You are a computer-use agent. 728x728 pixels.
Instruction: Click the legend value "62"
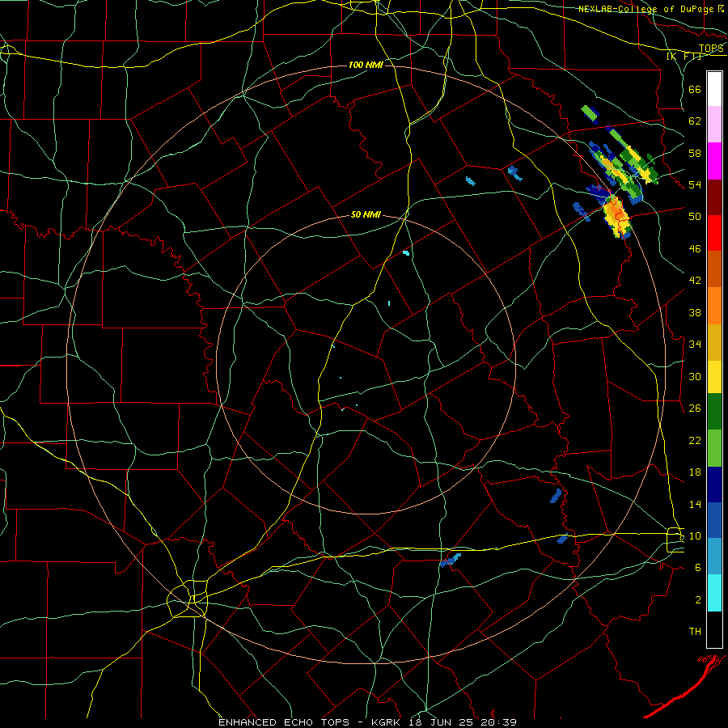695,121
